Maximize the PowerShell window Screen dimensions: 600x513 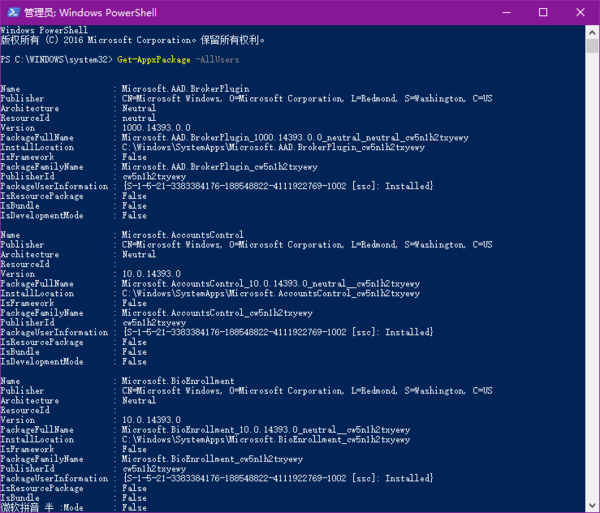tap(542, 12)
